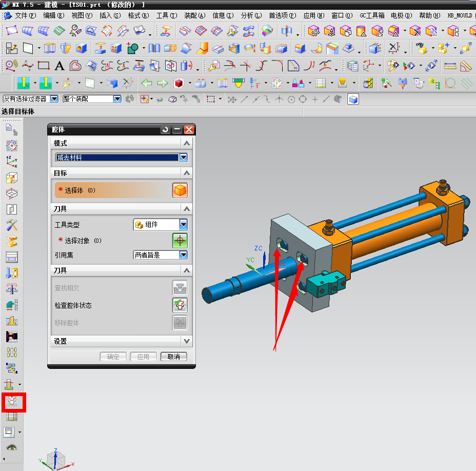Toggle the existing point plus snap button
The height and width of the screenshot is (471, 476).
315,100
